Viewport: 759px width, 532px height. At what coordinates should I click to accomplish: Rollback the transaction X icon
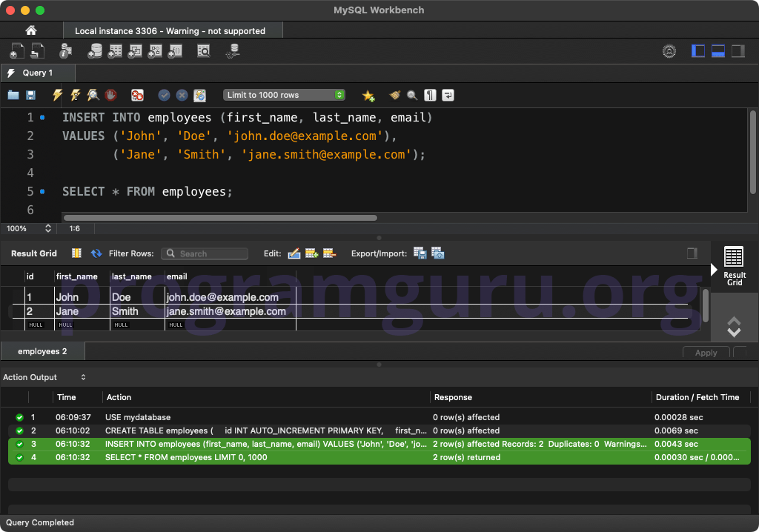point(182,95)
